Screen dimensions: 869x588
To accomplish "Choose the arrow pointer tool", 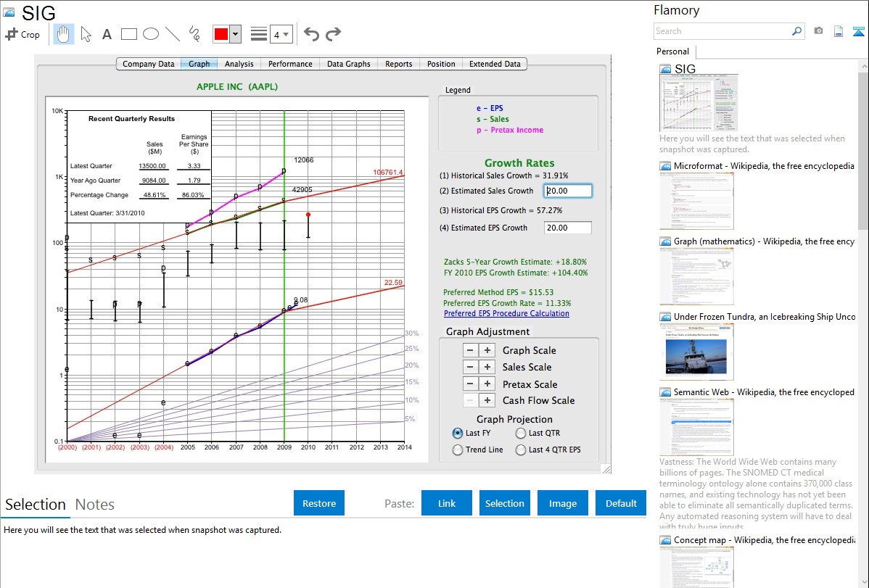I will point(86,34).
